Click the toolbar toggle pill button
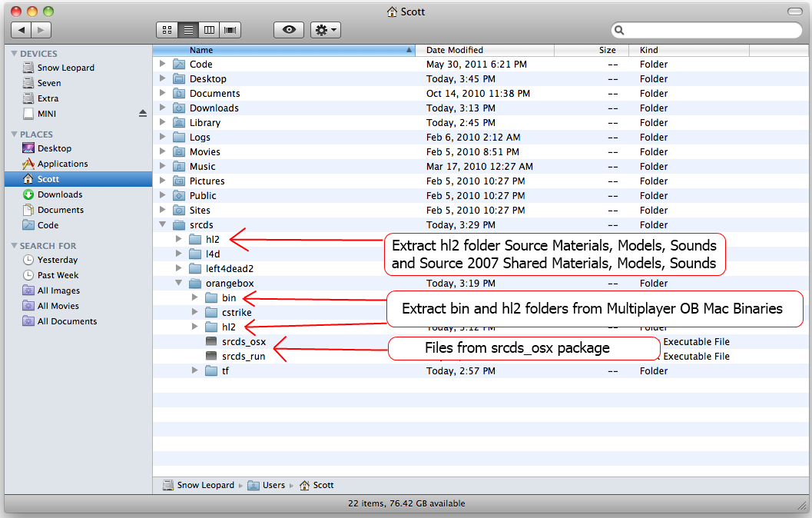 point(794,12)
